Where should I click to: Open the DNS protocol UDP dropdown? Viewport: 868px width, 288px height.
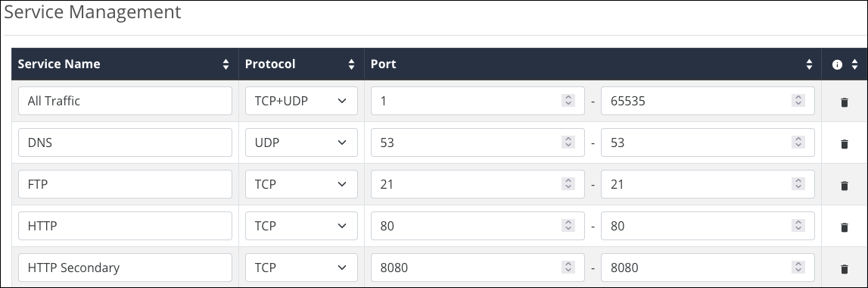[302, 142]
